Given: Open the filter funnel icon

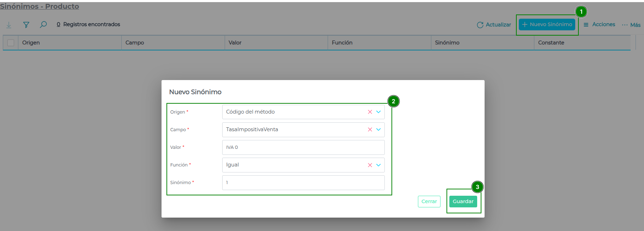Looking at the screenshot, I should (x=26, y=25).
